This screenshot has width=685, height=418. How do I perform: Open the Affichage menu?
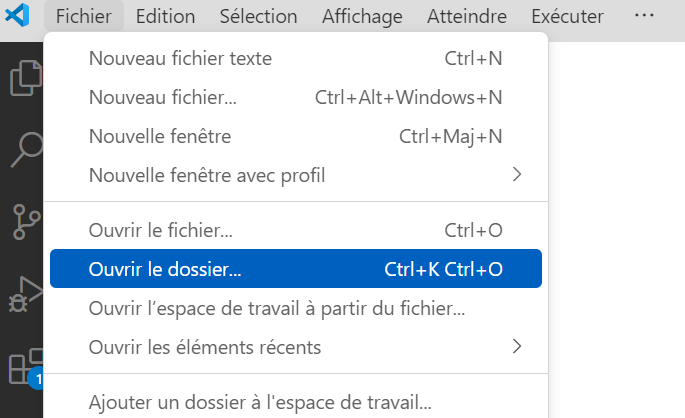pyautogui.click(x=362, y=16)
